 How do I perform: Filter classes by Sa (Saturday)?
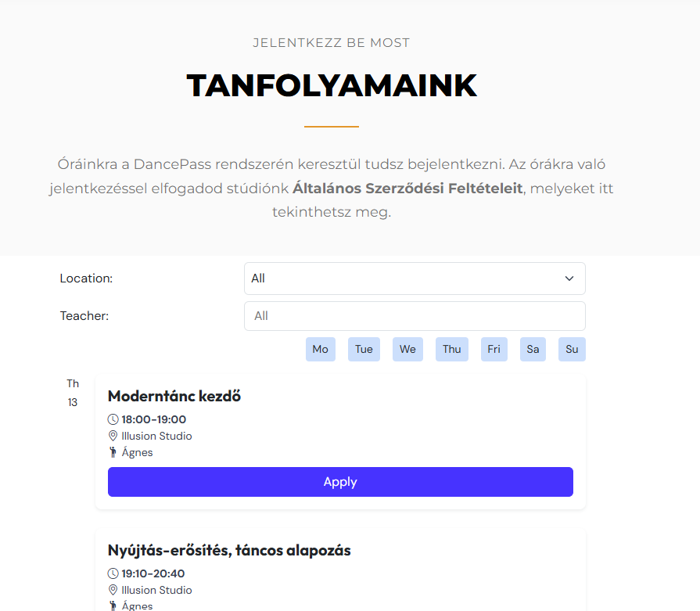coord(533,350)
